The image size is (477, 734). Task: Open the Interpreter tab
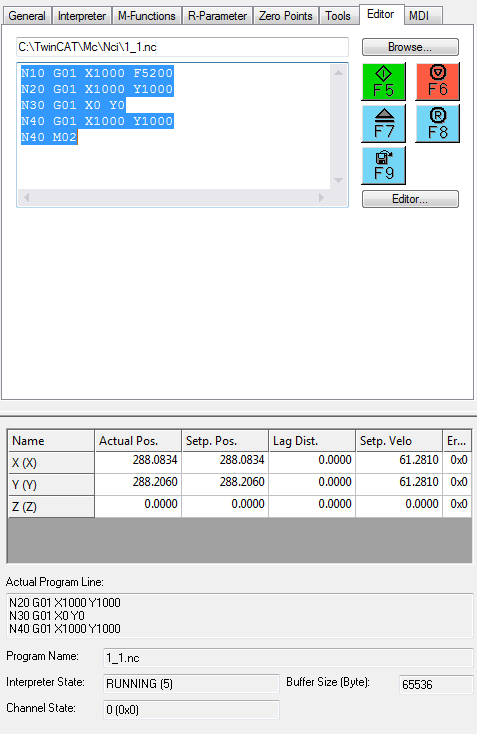tap(82, 16)
